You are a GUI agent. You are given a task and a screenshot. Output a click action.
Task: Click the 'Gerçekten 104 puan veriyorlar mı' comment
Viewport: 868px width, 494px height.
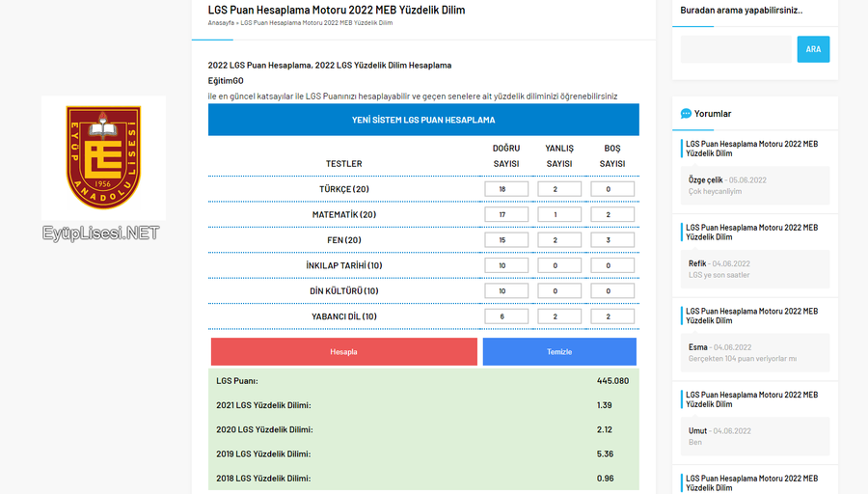743,359
